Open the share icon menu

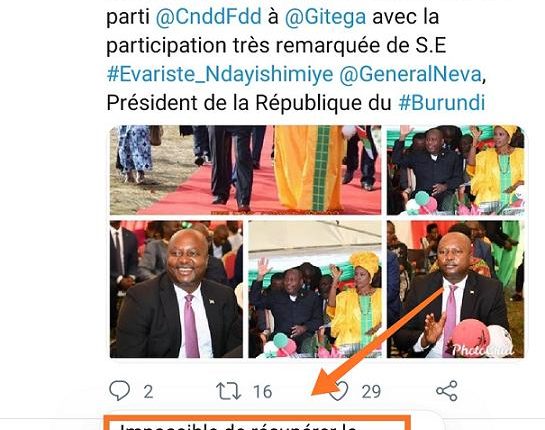[x=447, y=391]
